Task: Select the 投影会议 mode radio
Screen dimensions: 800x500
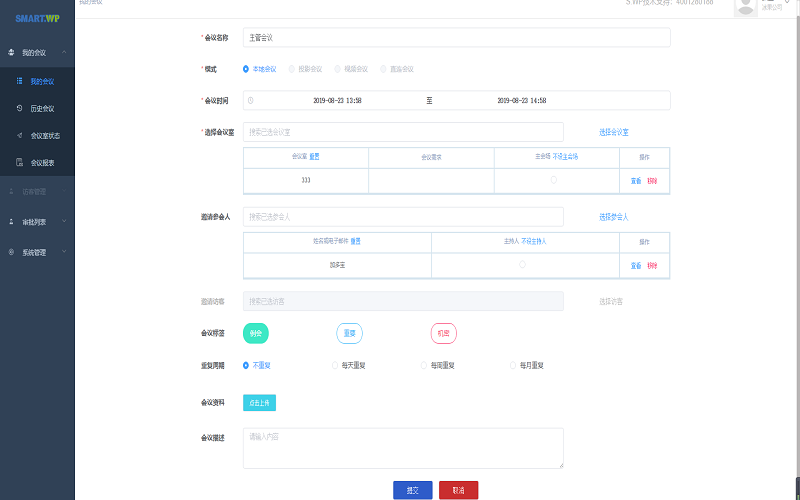Action: [x=292, y=69]
